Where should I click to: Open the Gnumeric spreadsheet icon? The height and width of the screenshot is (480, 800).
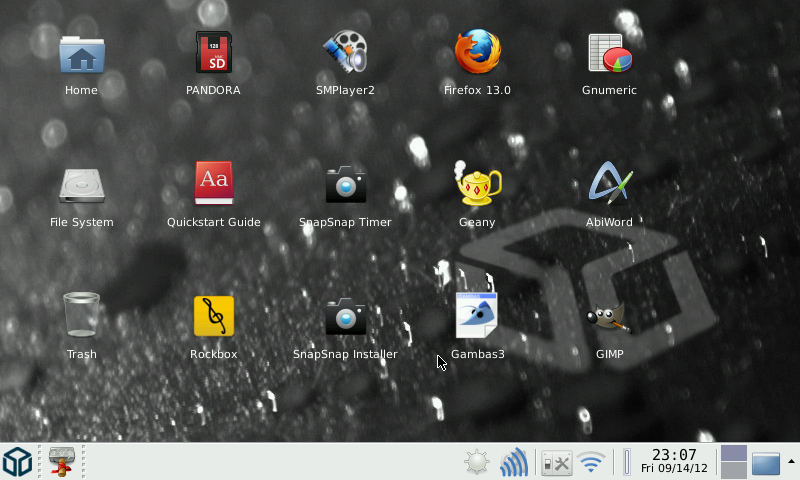coord(609,54)
